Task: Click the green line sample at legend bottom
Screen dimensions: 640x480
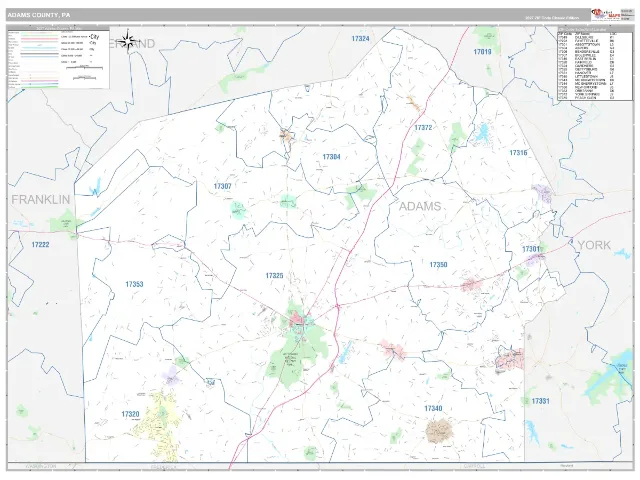Action: pyautogui.click(x=40, y=87)
